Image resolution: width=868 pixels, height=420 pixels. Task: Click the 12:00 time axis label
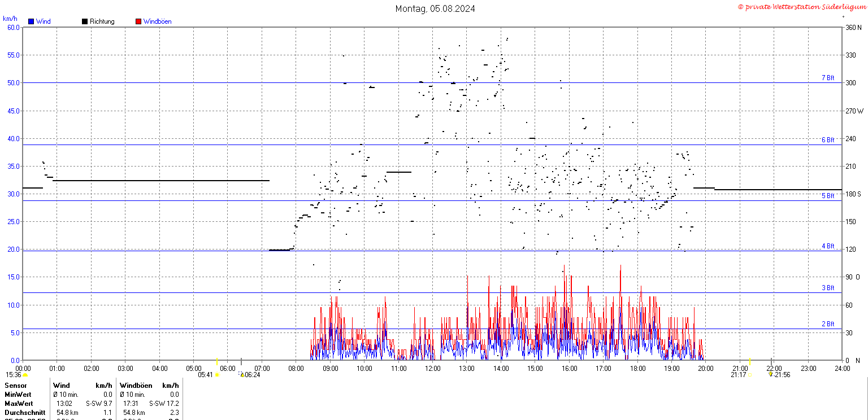click(433, 369)
